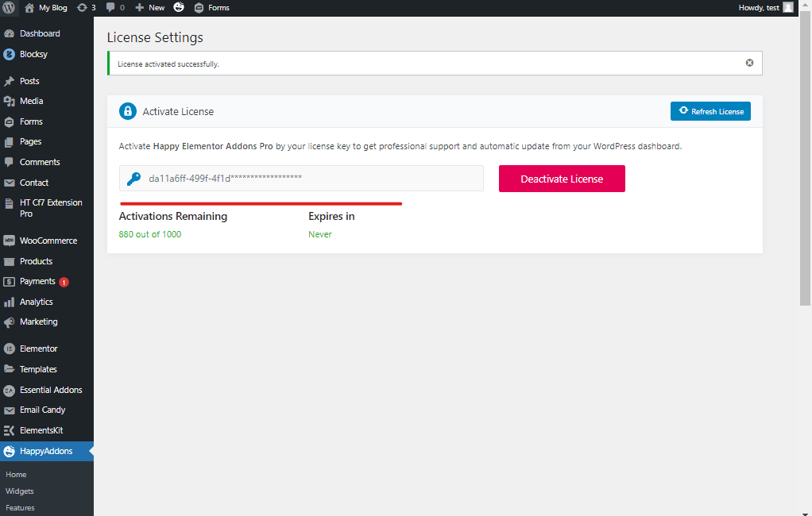Open the user avatar icon
This screenshot has height=516, width=812.
(x=788, y=8)
